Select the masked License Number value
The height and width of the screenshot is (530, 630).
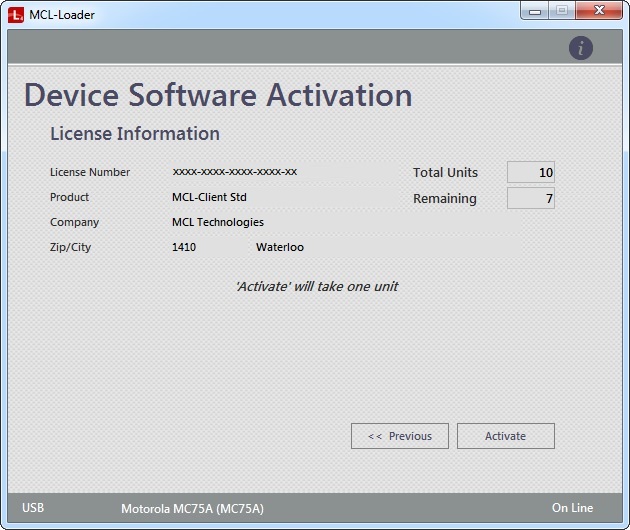point(234,172)
